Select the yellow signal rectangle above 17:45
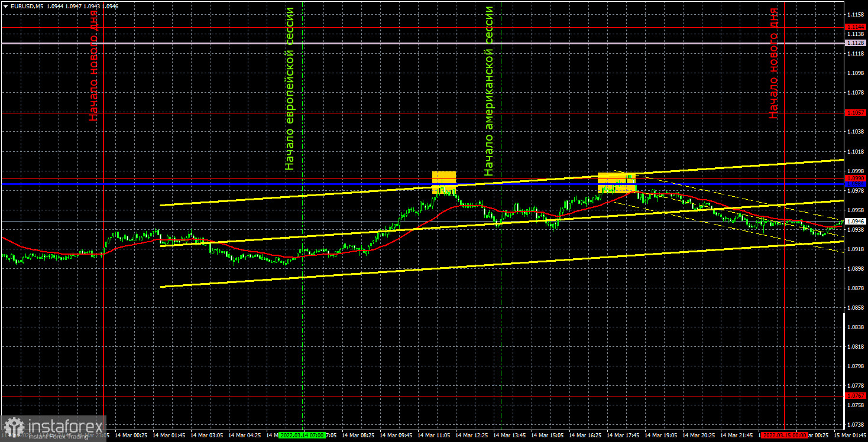This screenshot has width=868, height=442. [x=617, y=183]
